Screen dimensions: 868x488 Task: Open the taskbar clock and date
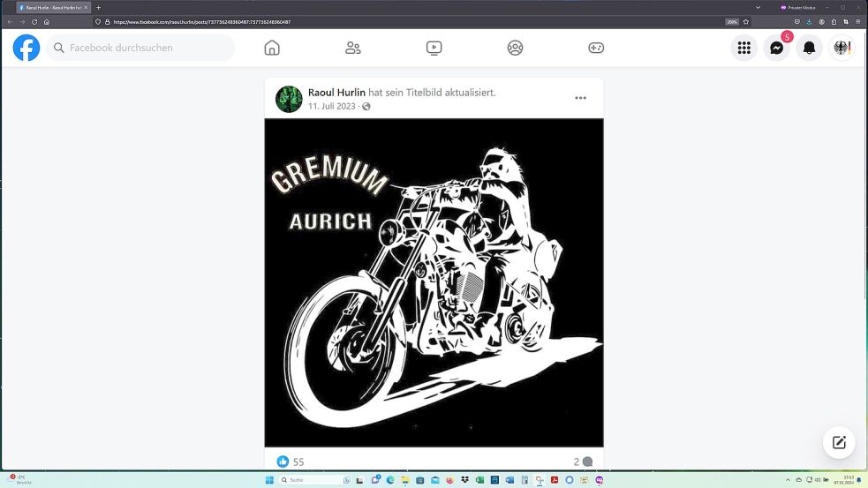coord(843,480)
